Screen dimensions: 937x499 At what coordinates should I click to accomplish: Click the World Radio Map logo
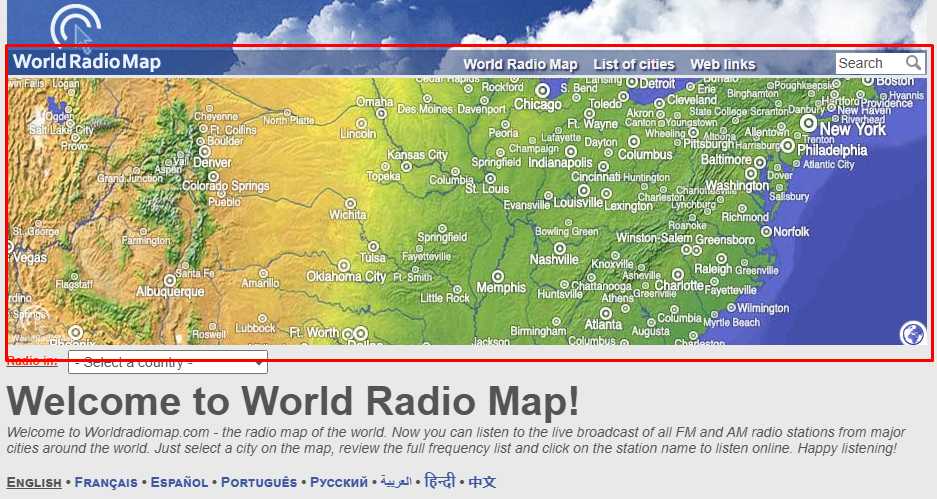(87, 62)
